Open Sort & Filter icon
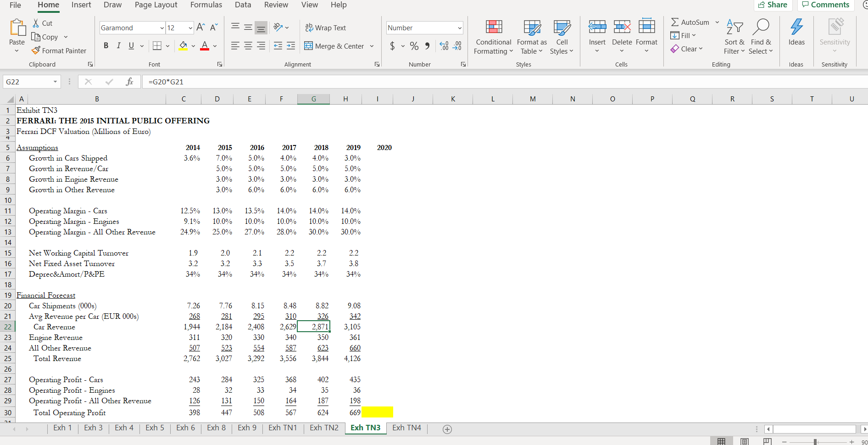 734,27
